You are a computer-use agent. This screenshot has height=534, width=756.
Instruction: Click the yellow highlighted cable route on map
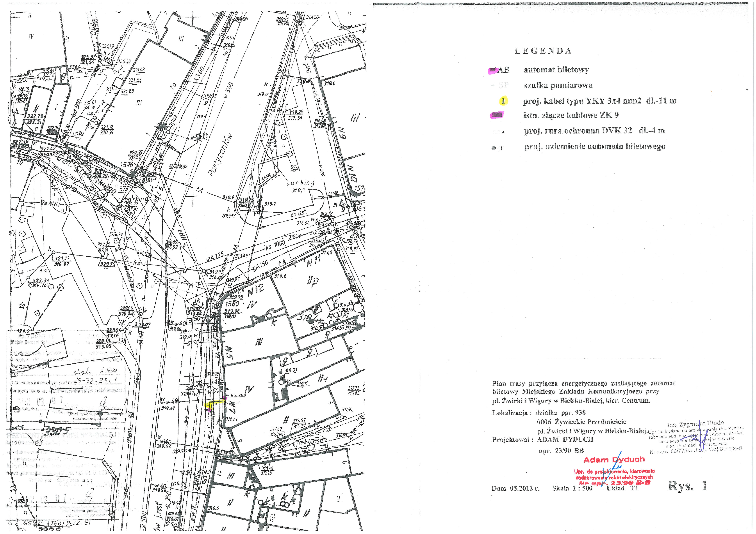click(x=217, y=402)
